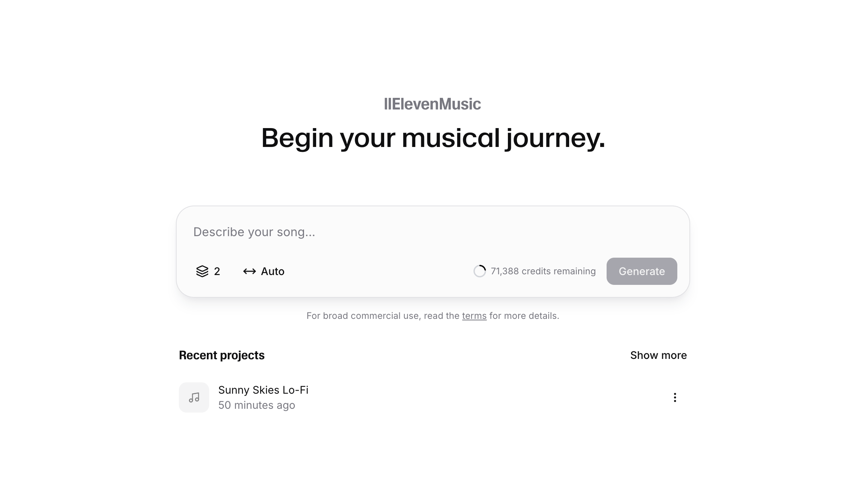Open the variations count dropdown showing 2

pos(208,271)
